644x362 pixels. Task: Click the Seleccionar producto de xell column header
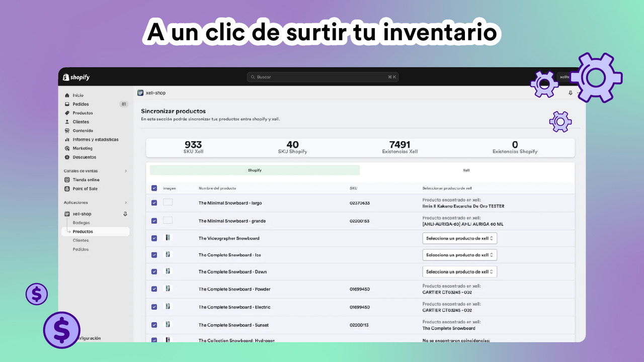[447, 188]
